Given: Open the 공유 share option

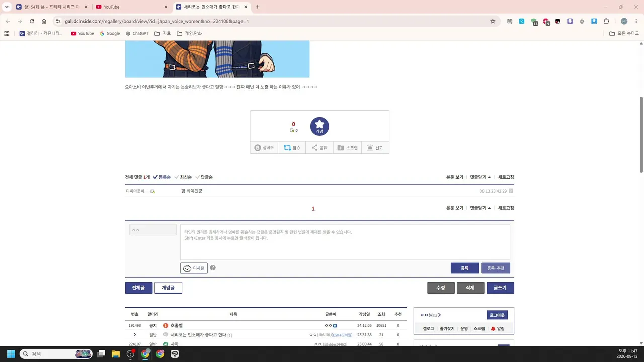Looking at the screenshot, I should (x=319, y=148).
